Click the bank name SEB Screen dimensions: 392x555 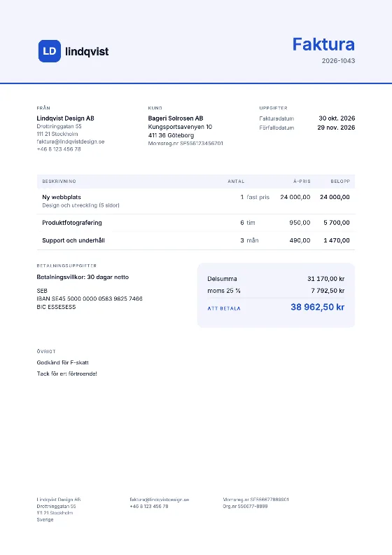42,291
